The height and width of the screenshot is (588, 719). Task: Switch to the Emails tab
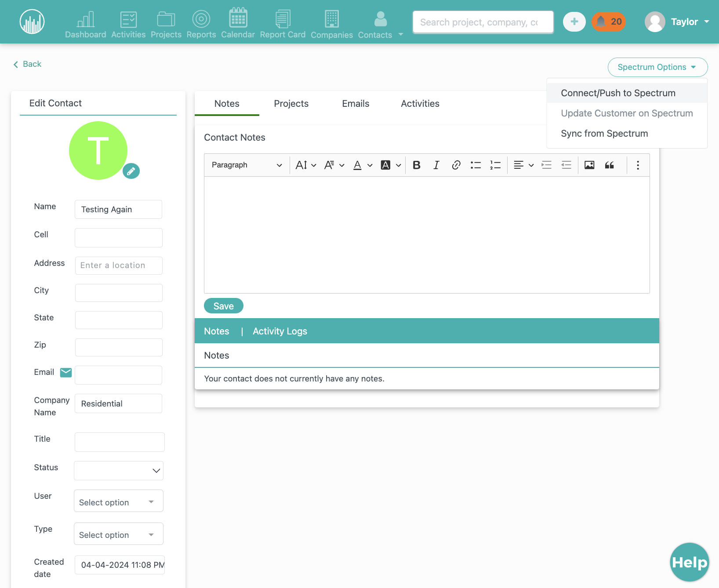356,104
